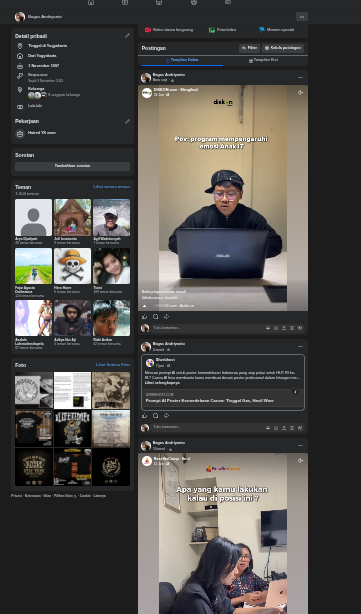Edit Detail pribadi with the pencil icon
Viewport: 361px width, 614px height.
point(127,36)
